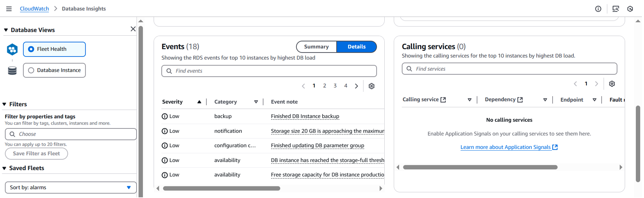Open Calling services preferences gear

(612, 84)
